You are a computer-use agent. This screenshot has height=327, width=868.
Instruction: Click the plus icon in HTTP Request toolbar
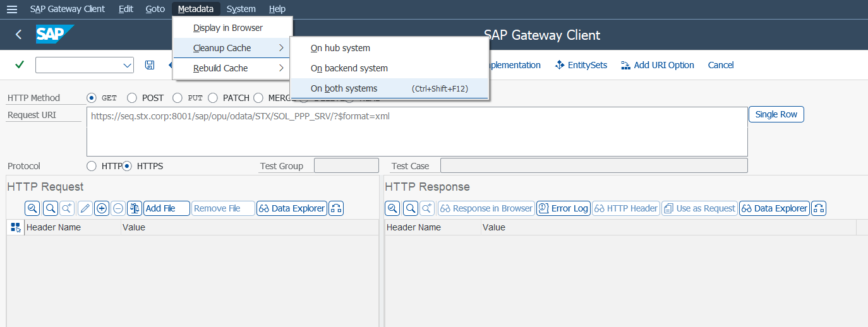(x=101, y=208)
